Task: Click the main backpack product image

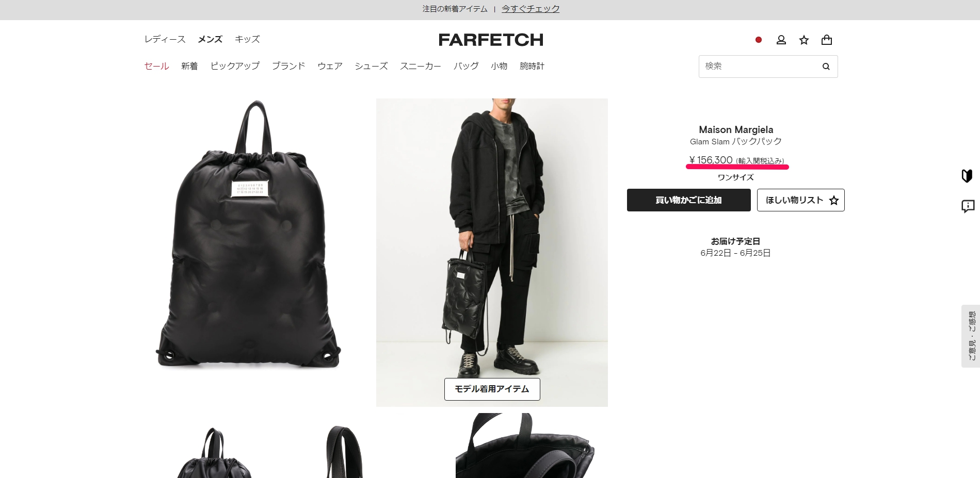Action: point(248,235)
